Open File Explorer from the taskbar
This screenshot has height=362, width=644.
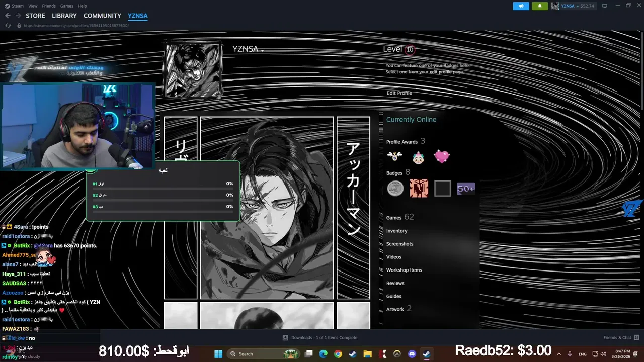coord(367,354)
